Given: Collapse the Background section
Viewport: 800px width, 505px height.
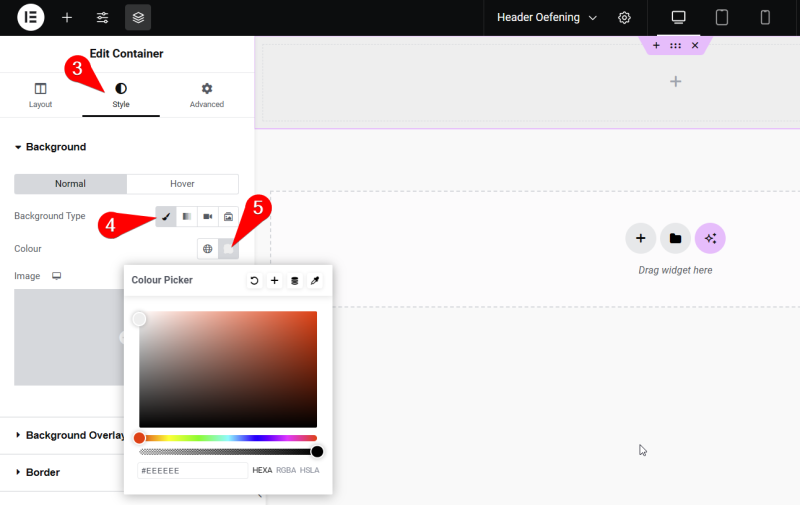Looking at the screenshot, I should tap(51, 147).
